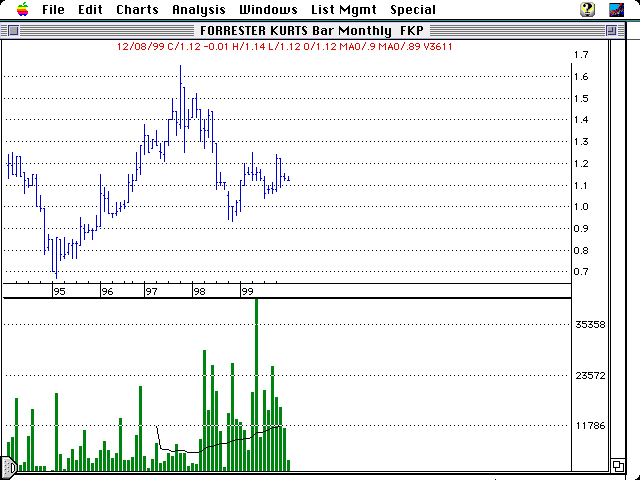Click the 23572 volume axis label
The height and width of the screenshot is (480, 640).
pos(590,376)
